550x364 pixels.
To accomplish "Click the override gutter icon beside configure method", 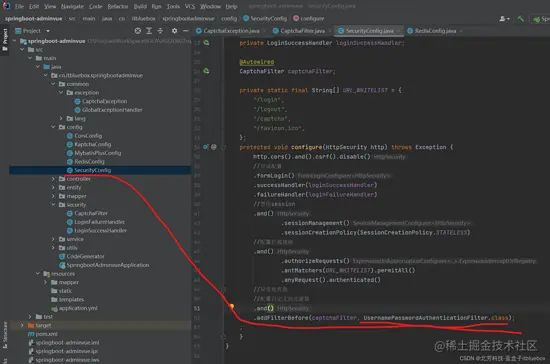I will (206, 147).
